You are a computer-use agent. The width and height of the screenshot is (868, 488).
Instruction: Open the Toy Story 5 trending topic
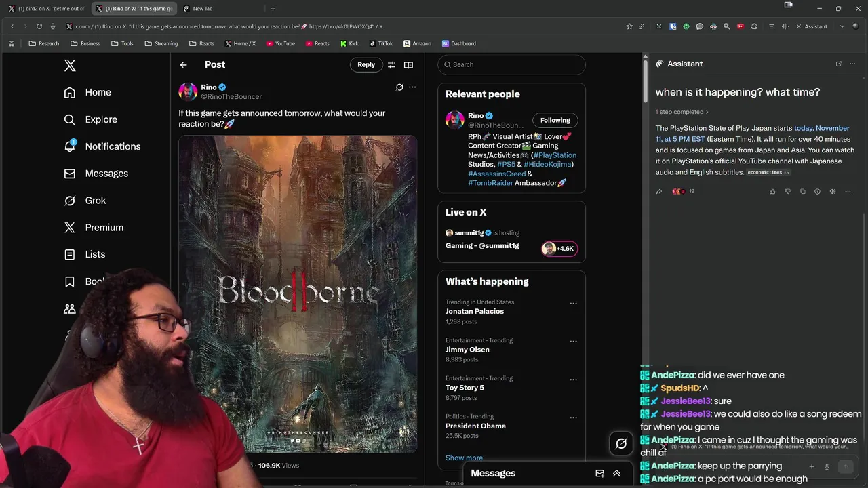(465, 388)
